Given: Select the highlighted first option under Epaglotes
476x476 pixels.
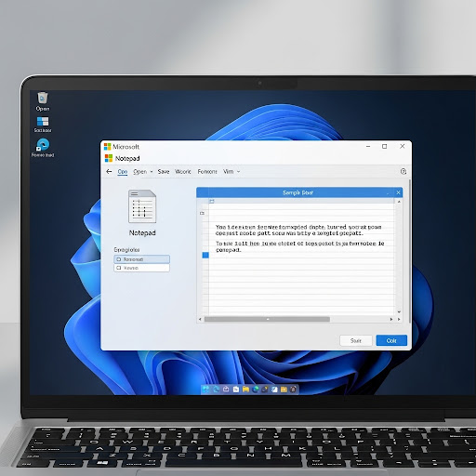Looking at the screenshot, I should 142,259.
